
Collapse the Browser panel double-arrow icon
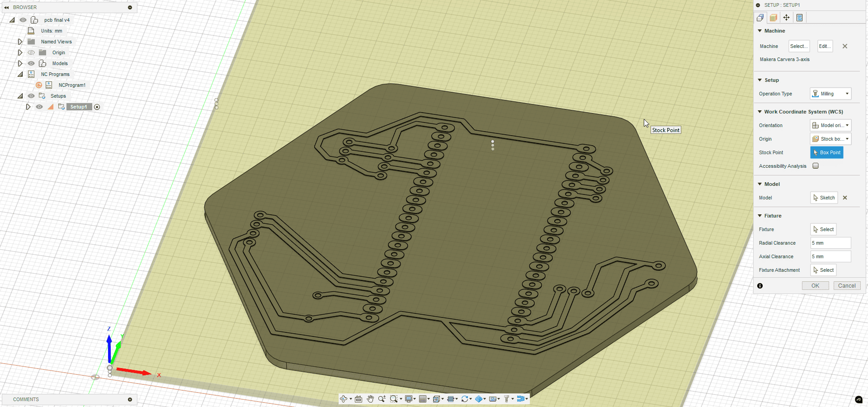(x=6, y=7)
